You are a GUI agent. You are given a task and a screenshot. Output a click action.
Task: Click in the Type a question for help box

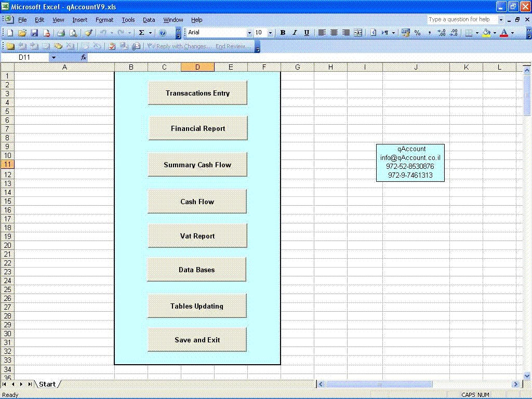pos(462,20)
